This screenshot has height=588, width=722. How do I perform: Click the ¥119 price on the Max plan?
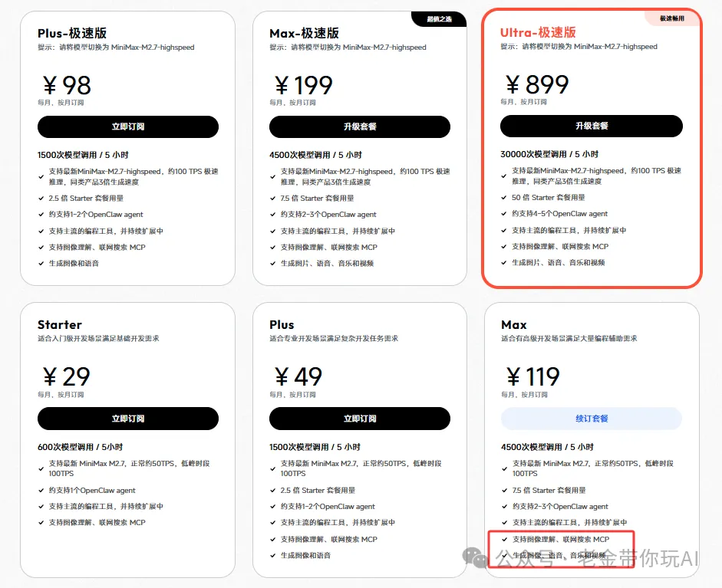(532, 376)
